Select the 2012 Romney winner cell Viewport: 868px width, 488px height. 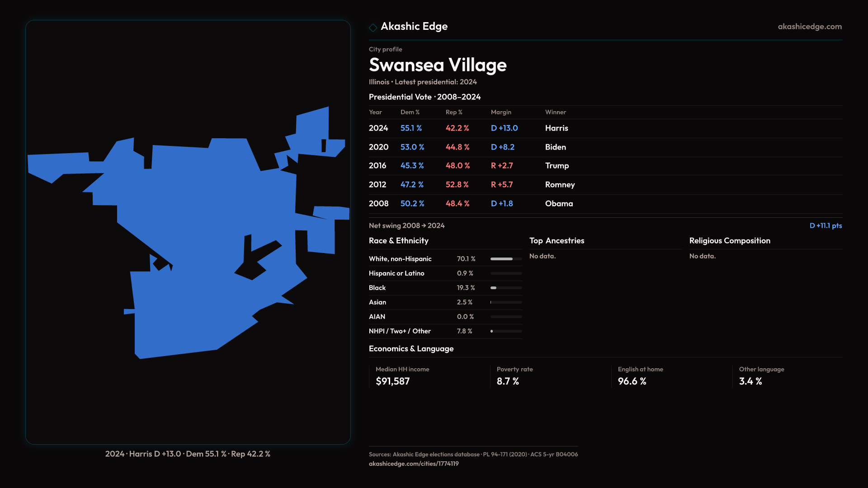tap(560, 185)
